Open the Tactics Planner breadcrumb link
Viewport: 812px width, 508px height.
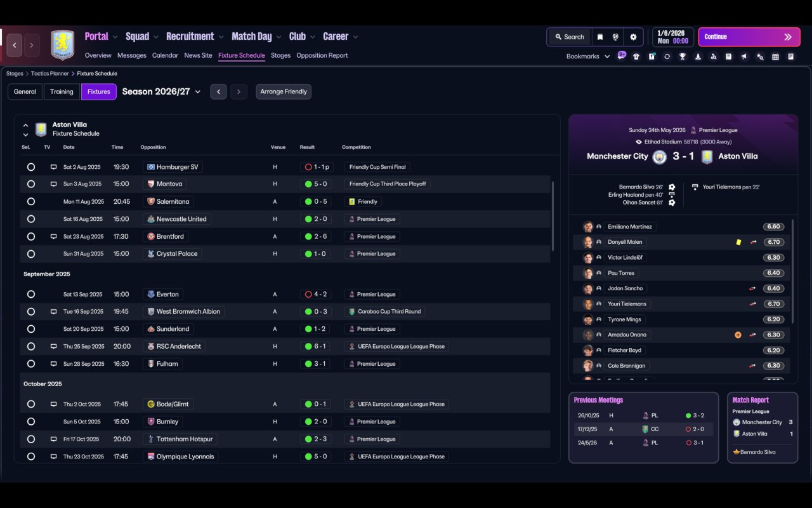(x=50, y=74)
